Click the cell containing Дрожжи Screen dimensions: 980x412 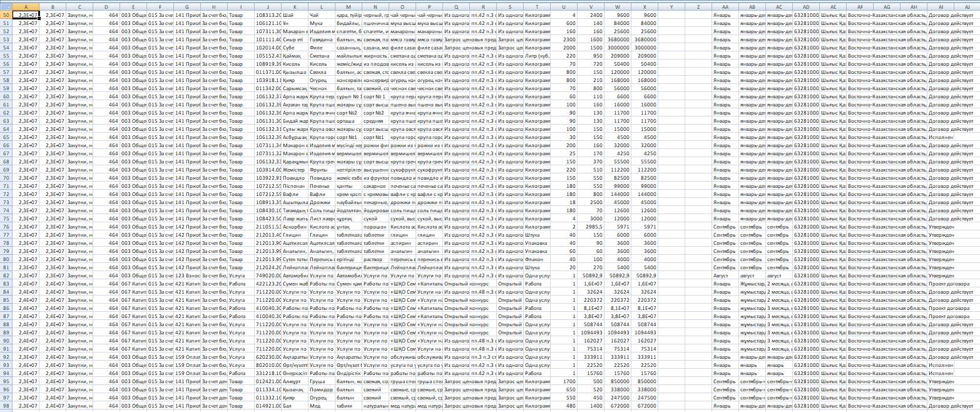coord(322,202)
